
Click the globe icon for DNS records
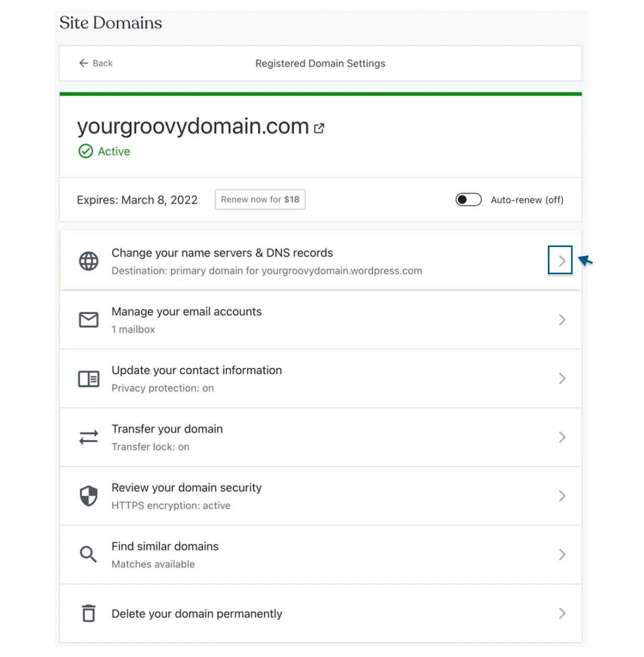[x=89, y=261]
